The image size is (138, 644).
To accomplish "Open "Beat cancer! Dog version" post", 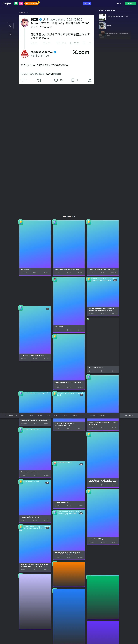I will (35, 453).
